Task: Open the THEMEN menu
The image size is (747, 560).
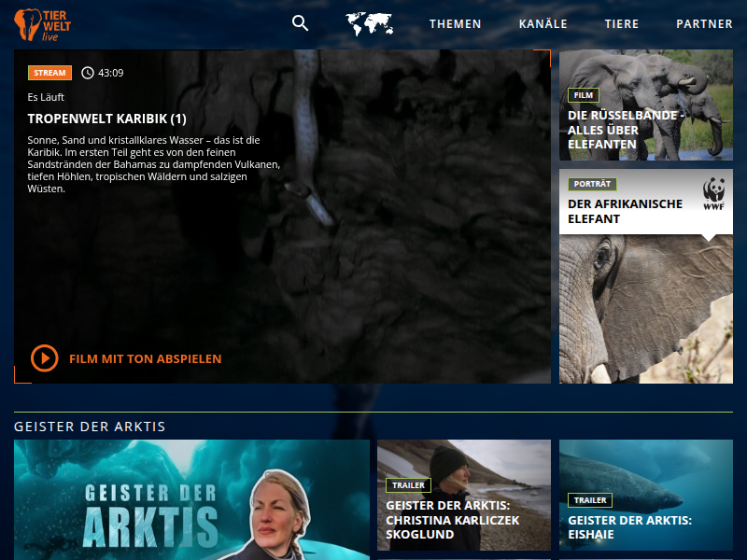Action: (x=455, y=24)
